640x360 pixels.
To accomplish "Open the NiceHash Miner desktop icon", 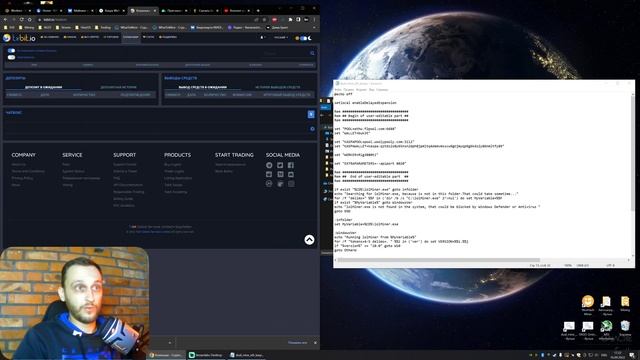I will pyautogui.click(x=588, y=305).
